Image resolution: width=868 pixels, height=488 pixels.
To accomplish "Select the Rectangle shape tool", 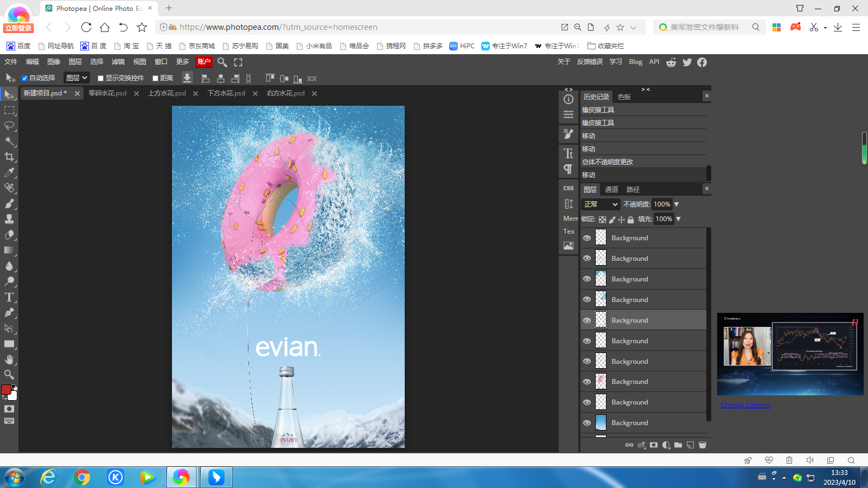I will tap(9, 344).
